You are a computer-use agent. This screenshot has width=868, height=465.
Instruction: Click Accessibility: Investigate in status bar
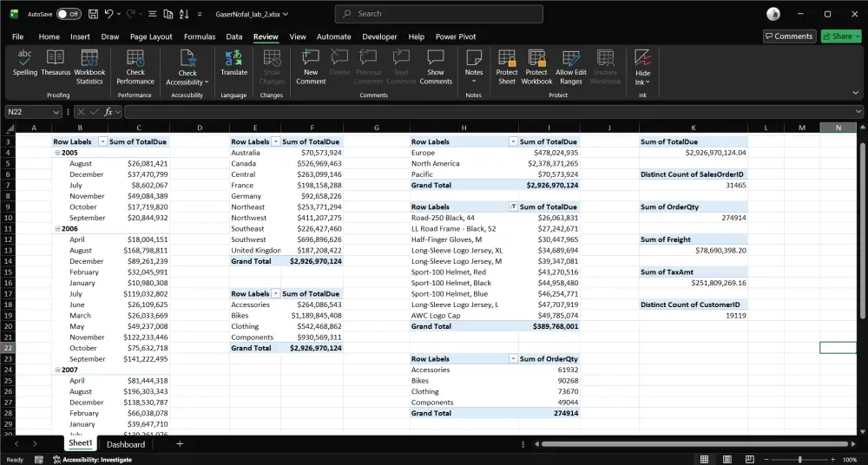[93, 460]
